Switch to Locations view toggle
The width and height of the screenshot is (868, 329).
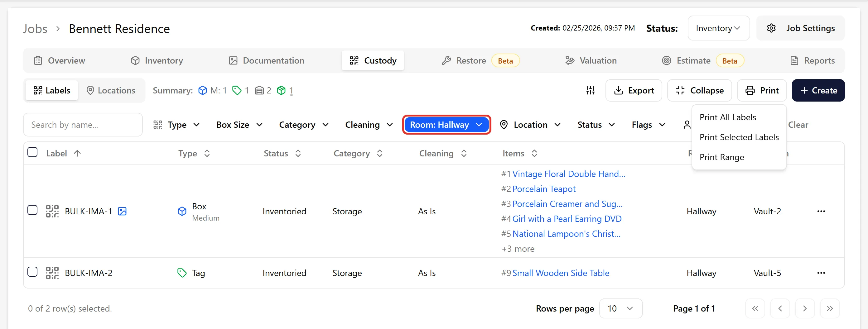pos(111,90)
